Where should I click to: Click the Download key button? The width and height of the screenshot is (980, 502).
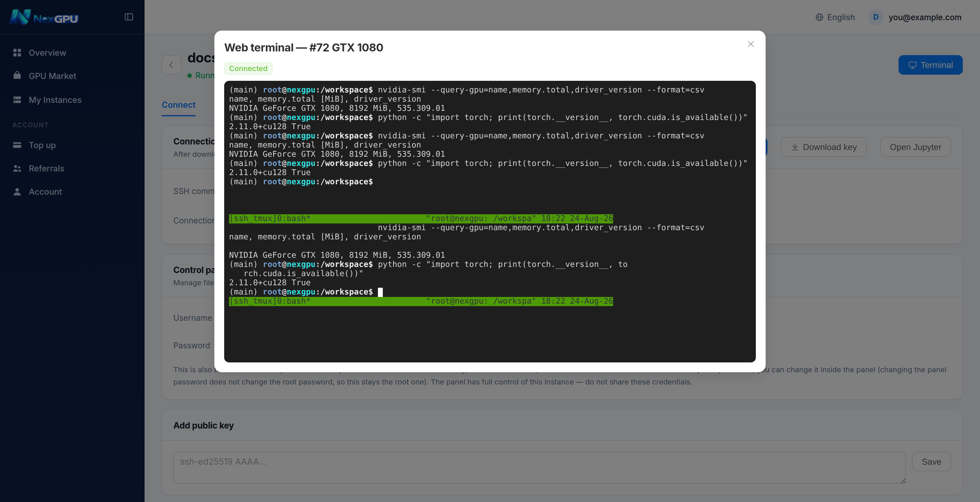click(x=824, y=147)
